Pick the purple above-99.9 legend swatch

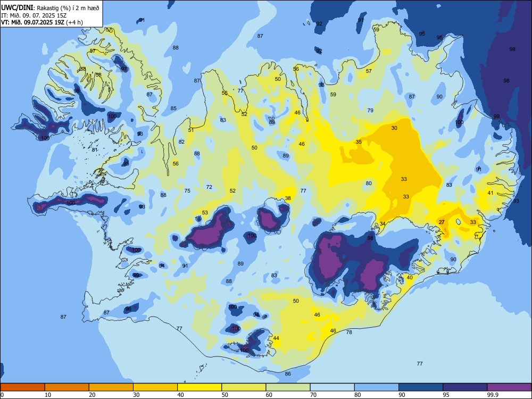509,387
